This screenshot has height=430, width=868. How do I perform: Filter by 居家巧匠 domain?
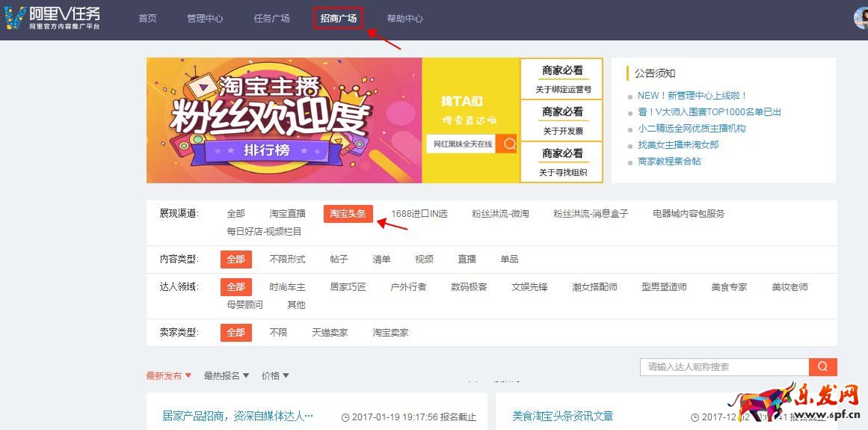(x=348, y=287)
